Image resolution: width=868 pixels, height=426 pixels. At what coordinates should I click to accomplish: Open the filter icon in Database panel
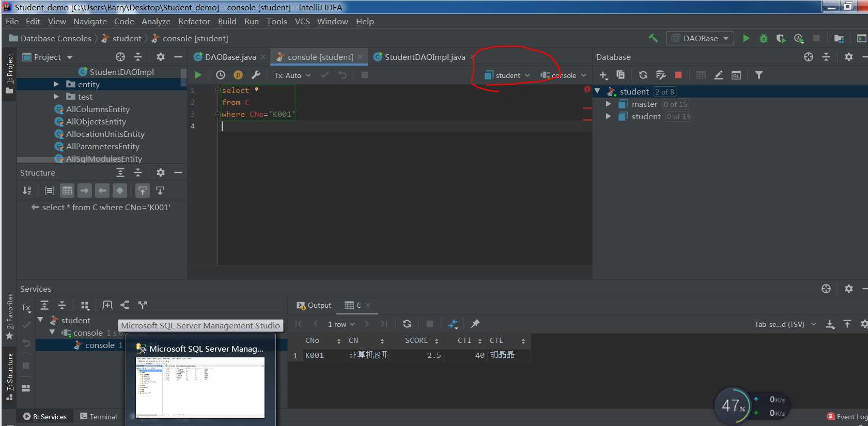pos(758,75)
